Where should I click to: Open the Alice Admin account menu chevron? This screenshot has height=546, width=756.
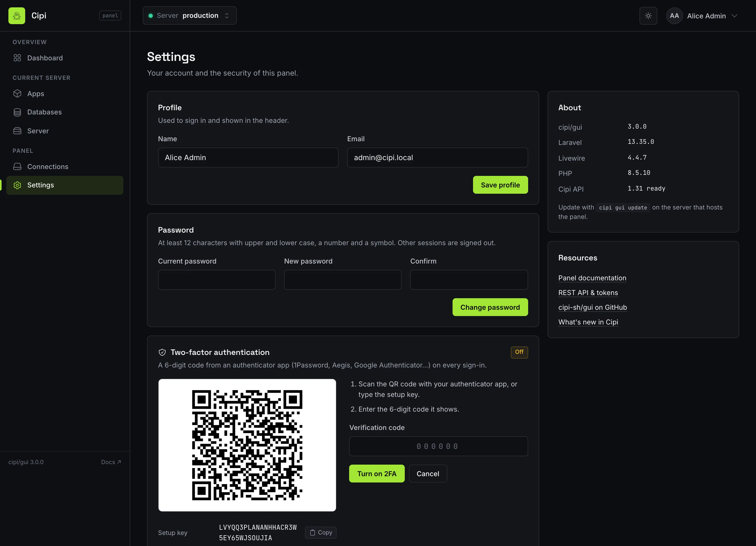coord(734,16)
